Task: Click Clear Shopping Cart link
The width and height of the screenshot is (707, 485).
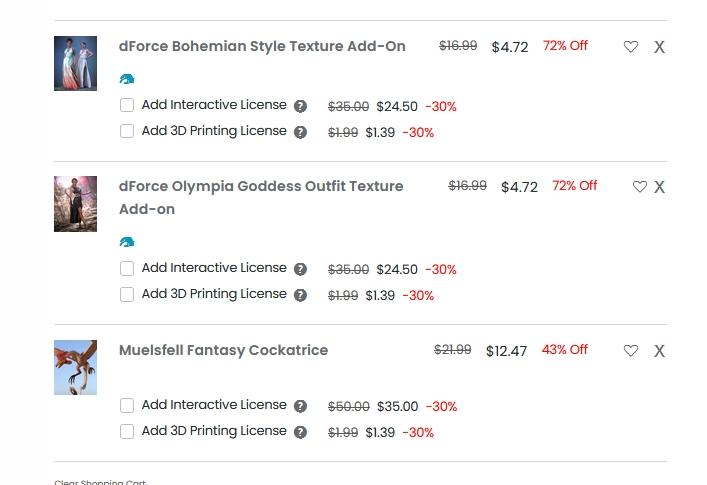Action: tap(100, 482)
